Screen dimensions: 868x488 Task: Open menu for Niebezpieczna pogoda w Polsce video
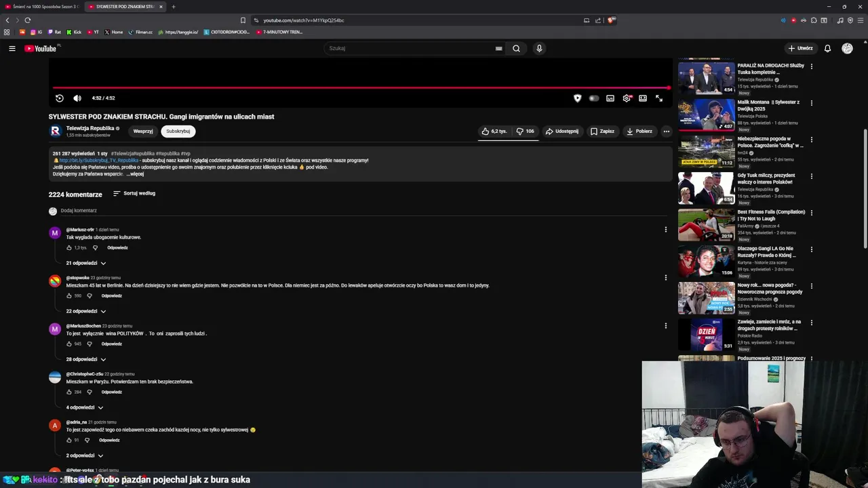[811, 140]
